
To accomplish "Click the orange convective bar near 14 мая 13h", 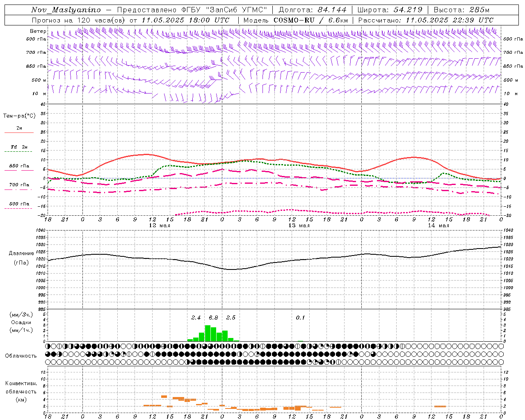I will pos(440,406).
